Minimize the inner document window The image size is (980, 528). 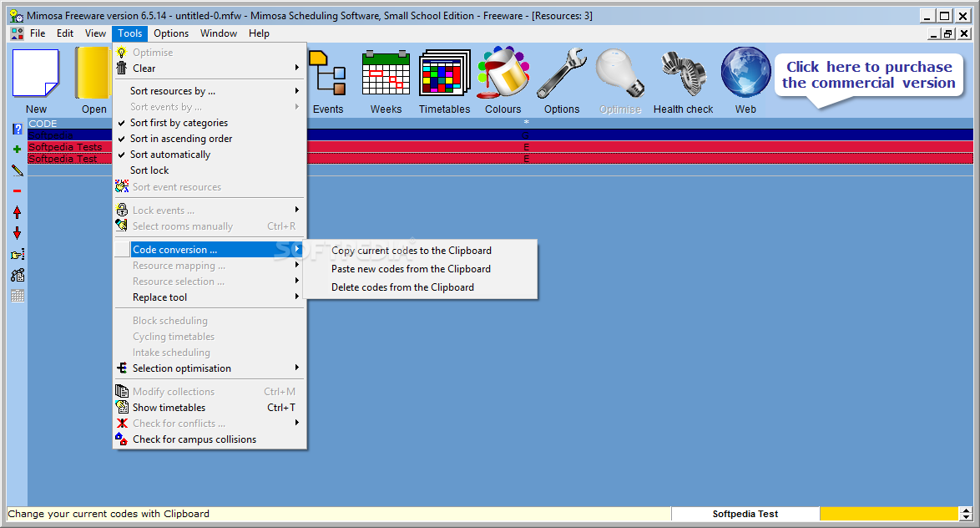coord(934,33)
